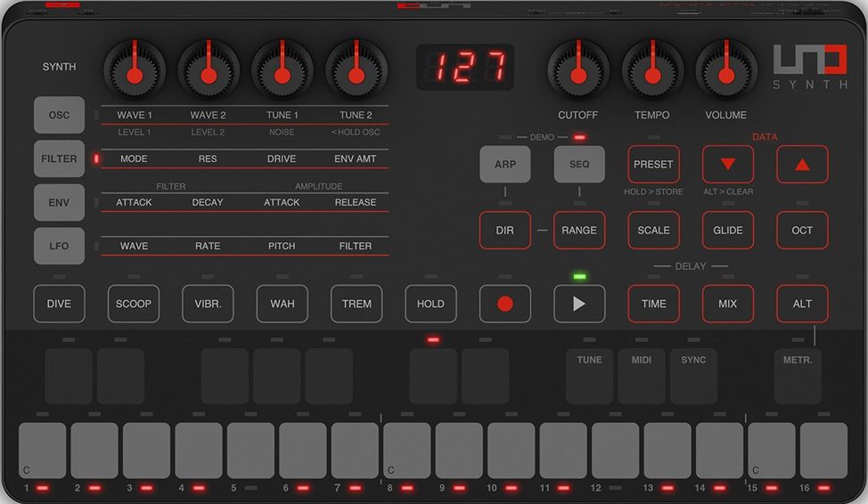Trigger the SCOOP performance effect
This screenshot has height=504, width=868.
coord(134,304)
